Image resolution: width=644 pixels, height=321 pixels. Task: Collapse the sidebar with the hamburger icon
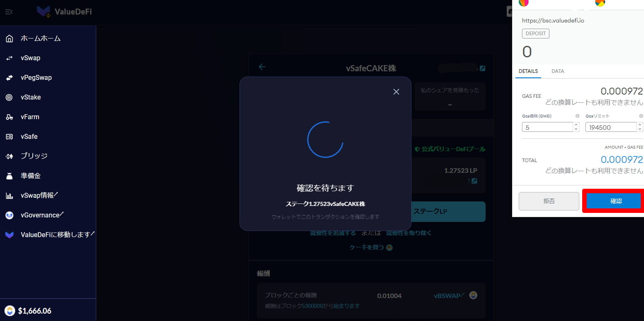point(9,12)
